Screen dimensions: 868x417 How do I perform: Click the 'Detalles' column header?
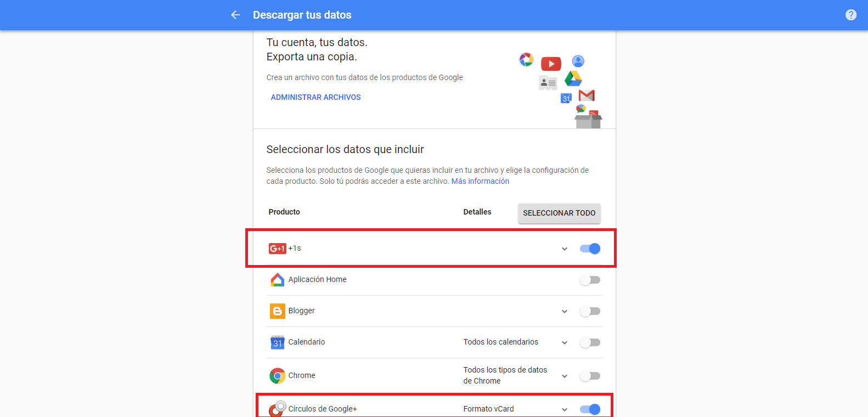click(477, 212)
